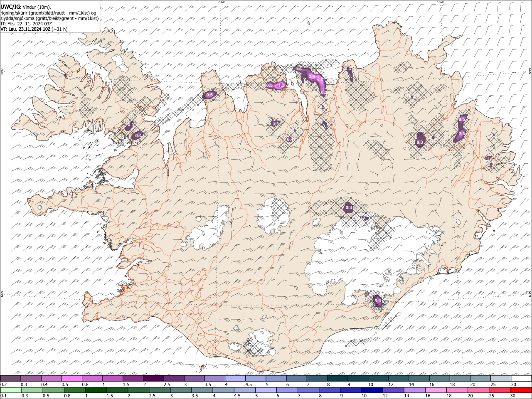This screenshot has height=399, width=532.
Task: Pick the medium green 0.5–0.8 swatch in lower scale
Action: [53, 390]
